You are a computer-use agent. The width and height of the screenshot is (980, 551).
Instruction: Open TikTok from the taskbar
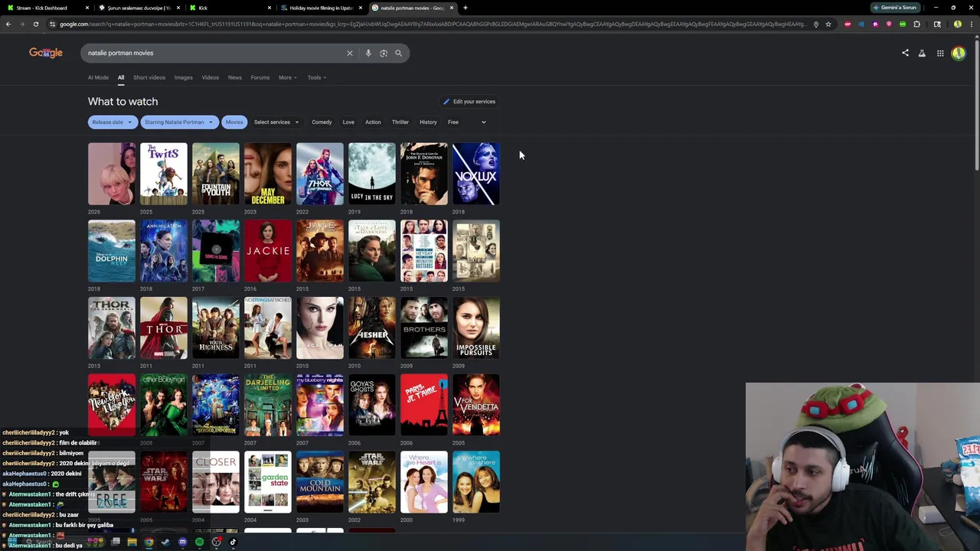pyautogui.click(x=233, y=542)
